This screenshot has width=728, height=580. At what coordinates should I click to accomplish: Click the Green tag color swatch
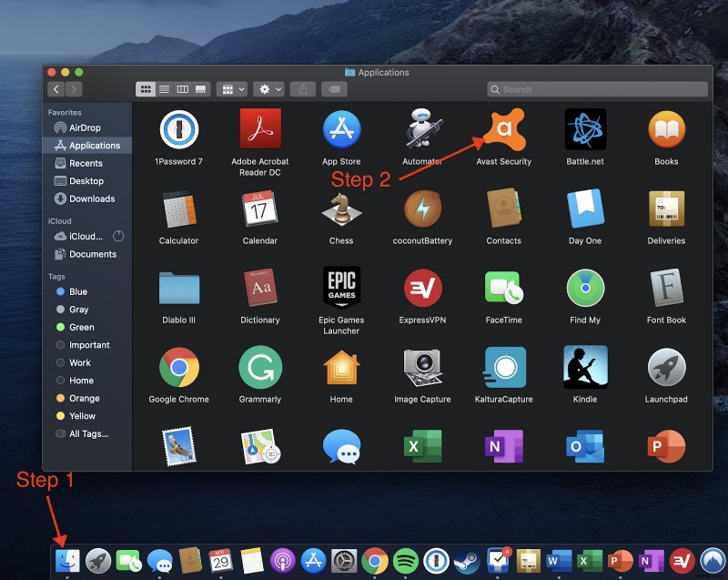coord(63,327)
